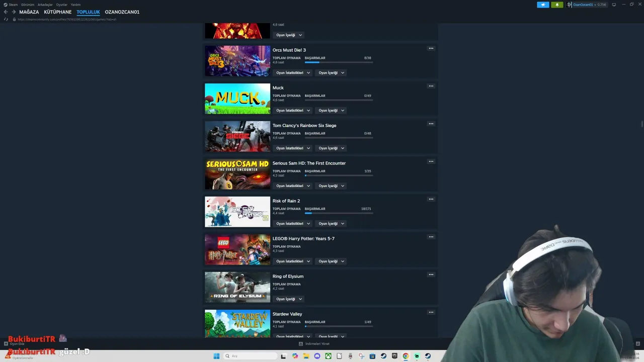Expand Oyun İstatistikleri for Rainbow Six Siege

point(293,148)
